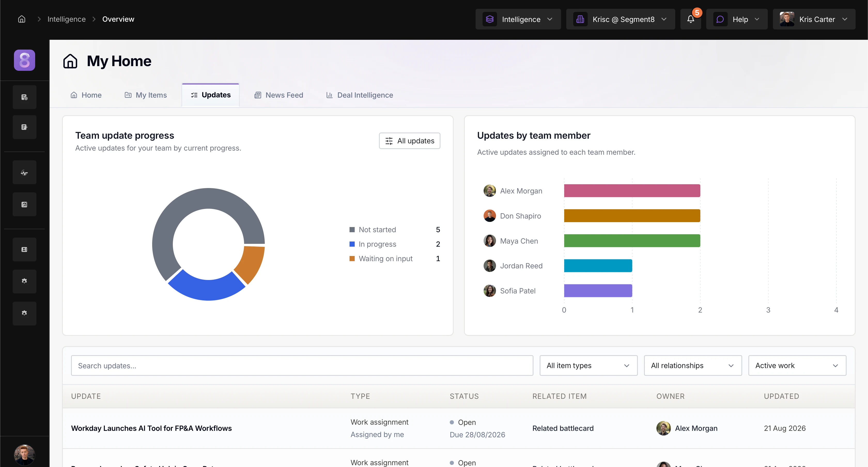The image size is (868, 467).
Task: Click the Intelligence breadcrumb link
Action: click(66, 19)
